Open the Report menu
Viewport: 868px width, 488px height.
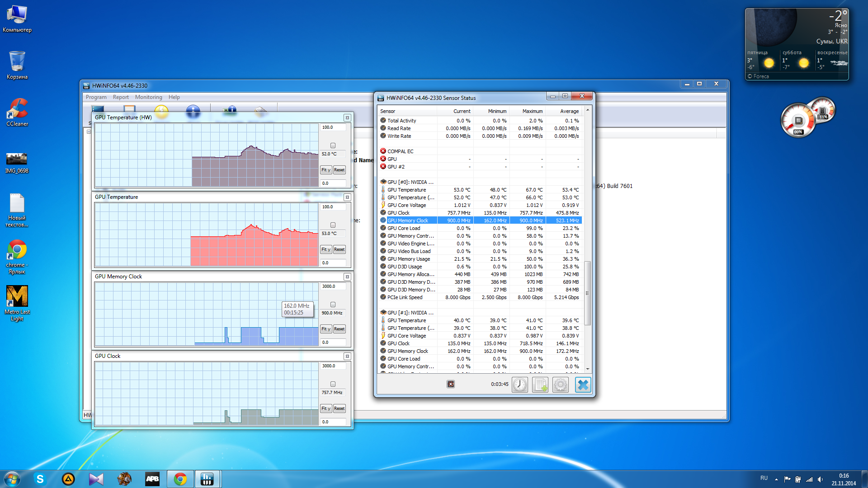(121, 97)
